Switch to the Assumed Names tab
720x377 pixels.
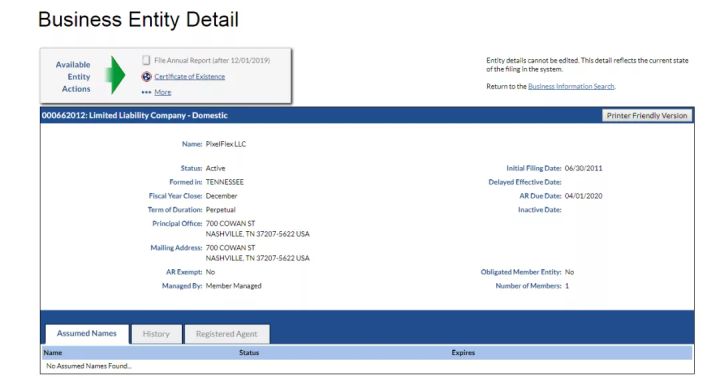[x=87, y=334]
